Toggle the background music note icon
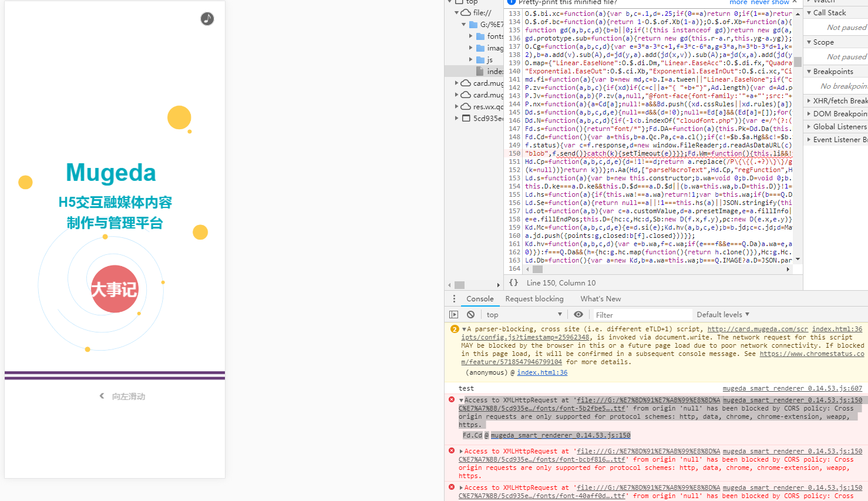The width and height of the screenshot is (868, 501). pyautogui.click(x=207, y=19)
